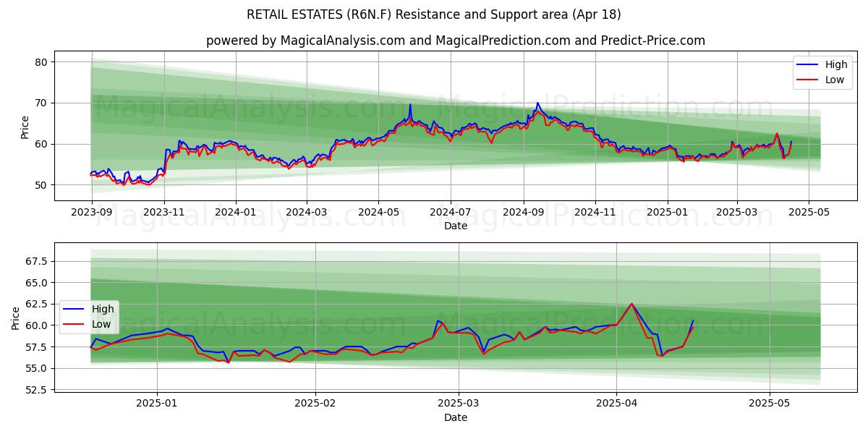Click the '2025-03' tick label in lower chart
The image size is (868, 434).
click(x=459, y=404)
